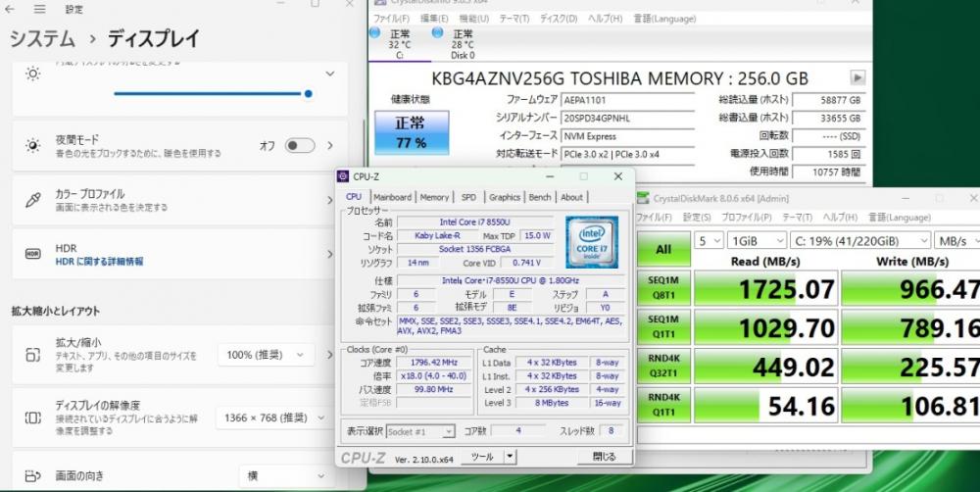Viewport: 980px width, 492px height.
Task: Open the 100% scale dropdown
Action: click(267, 355)
